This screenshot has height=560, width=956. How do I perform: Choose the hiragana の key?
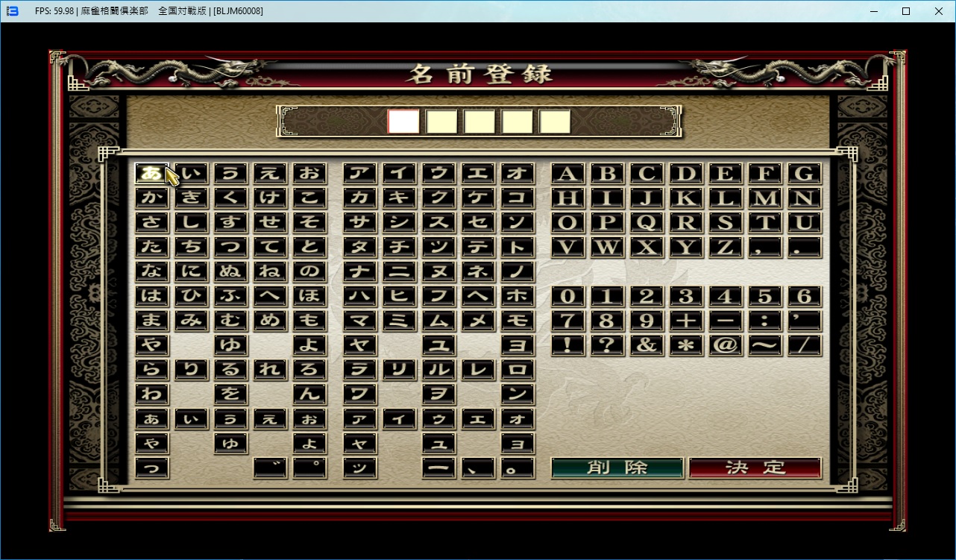click(x=309, y=271)
